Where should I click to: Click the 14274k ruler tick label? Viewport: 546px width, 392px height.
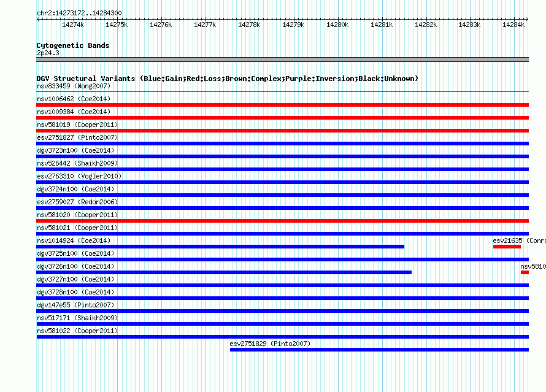click(x=73, y=25)
